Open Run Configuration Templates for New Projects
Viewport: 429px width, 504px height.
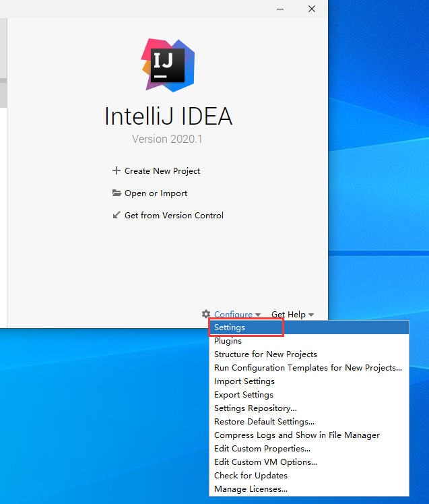(x=309, y=368)
